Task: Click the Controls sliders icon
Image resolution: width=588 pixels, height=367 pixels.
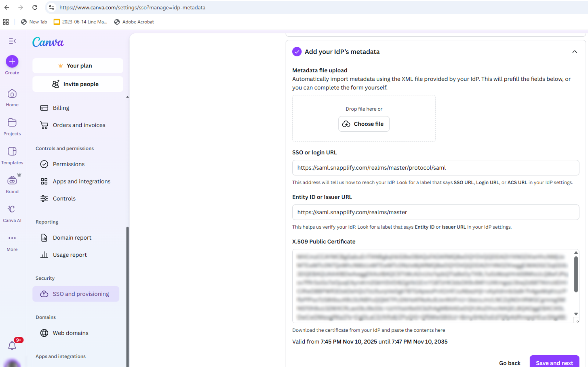Action: click(x=44, y=198)
